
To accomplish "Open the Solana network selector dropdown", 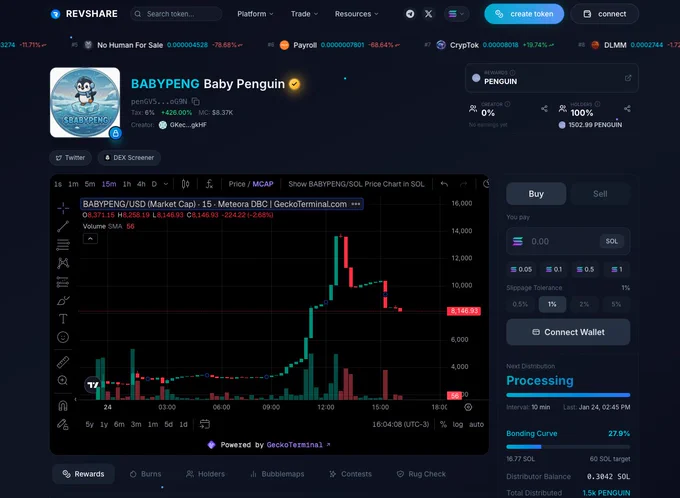I will coord(456,14).
